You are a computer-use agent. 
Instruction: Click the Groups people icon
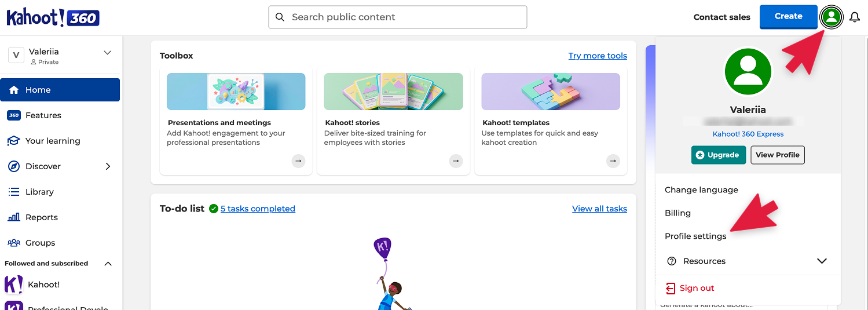tap(14, 243)
